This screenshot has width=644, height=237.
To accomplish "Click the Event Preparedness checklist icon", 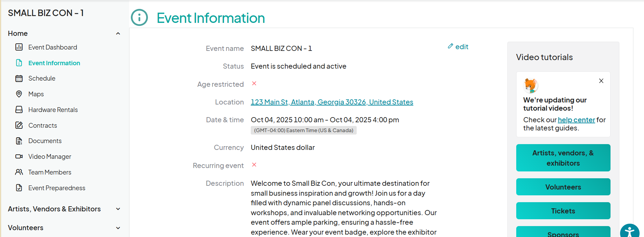I will click(19, 188).
